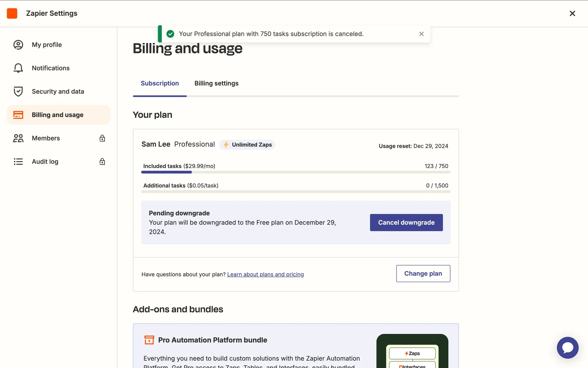Image resolution: width=588 pixels, height=368 pixels.
Task: Click the My profile person icon
Action: click(18, 45)
